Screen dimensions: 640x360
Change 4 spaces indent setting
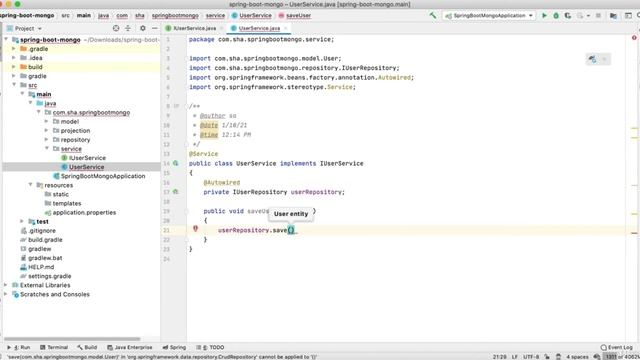pos(577,357)
